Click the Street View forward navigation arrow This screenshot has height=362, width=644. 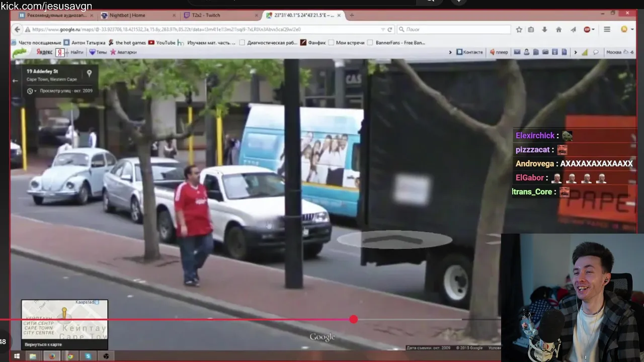[394, 240]
